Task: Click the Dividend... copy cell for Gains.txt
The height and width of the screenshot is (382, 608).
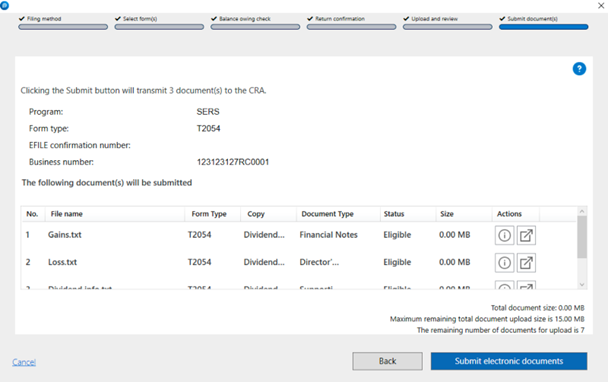Action: (x=264, y=235)
